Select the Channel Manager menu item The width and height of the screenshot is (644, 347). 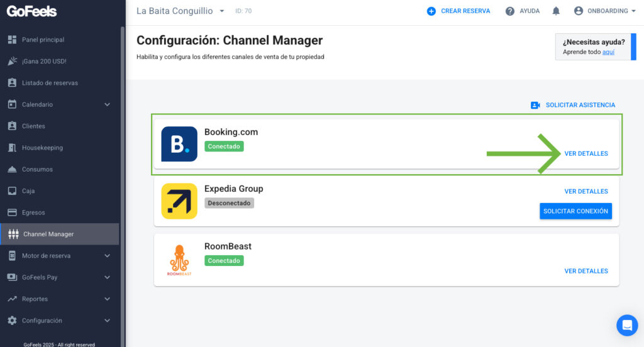coord(60,234)
